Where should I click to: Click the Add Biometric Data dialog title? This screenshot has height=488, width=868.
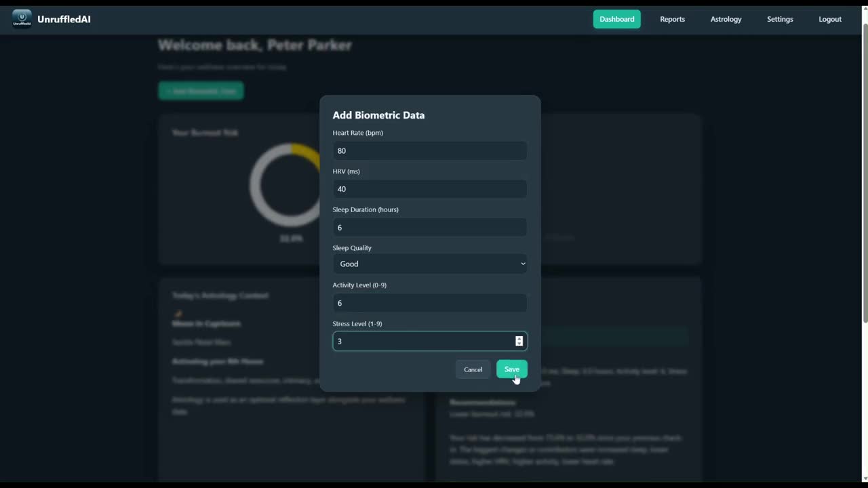[x=378, y=115]
